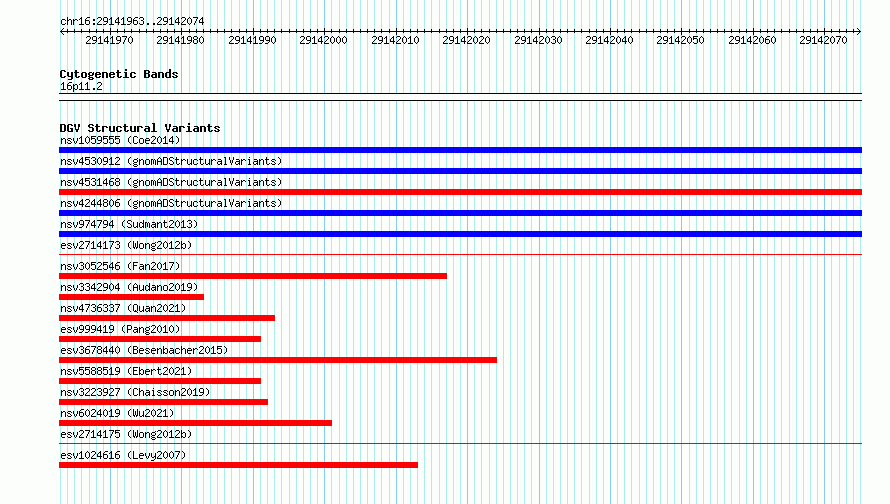890x504 pixels.
Task: Select nsv4244806 (gnomADStructuralVariants) label
Action: pyautogui.click(x=171, y=203)
